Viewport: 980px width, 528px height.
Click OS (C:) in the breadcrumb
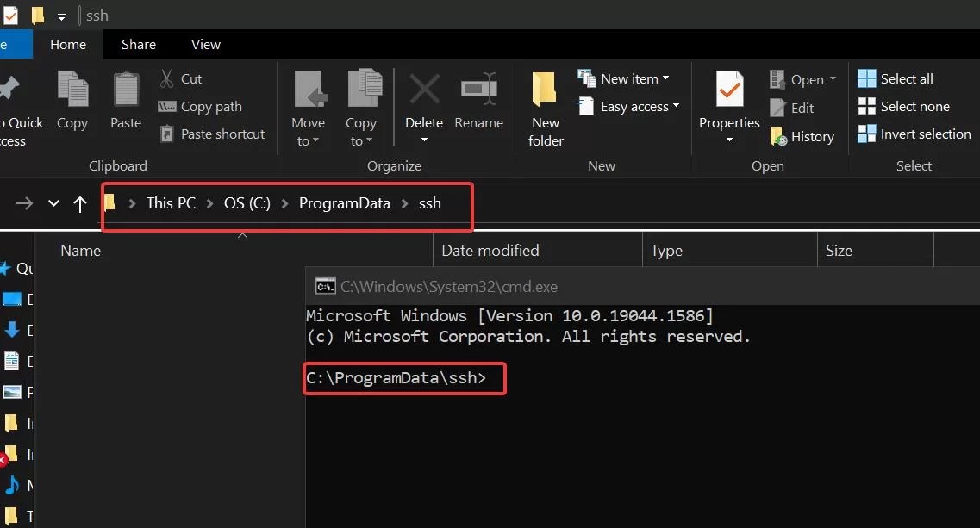point(247,203)
